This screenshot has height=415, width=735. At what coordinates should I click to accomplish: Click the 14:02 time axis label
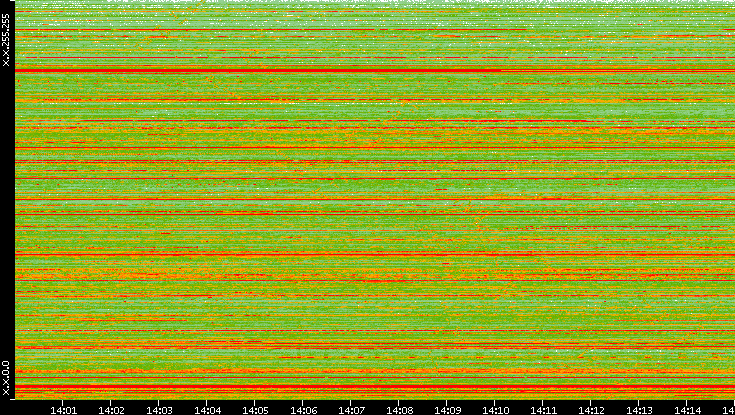111,410
